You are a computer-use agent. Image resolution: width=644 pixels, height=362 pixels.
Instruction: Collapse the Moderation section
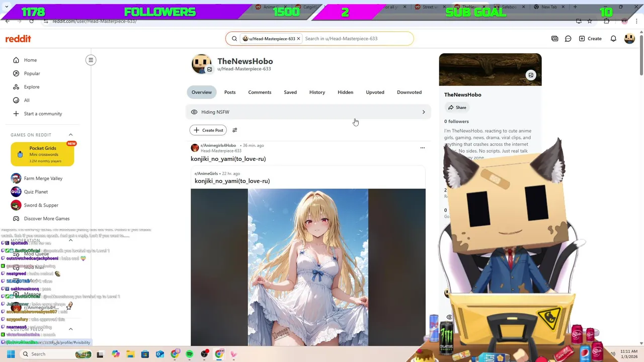pos(70,240)
